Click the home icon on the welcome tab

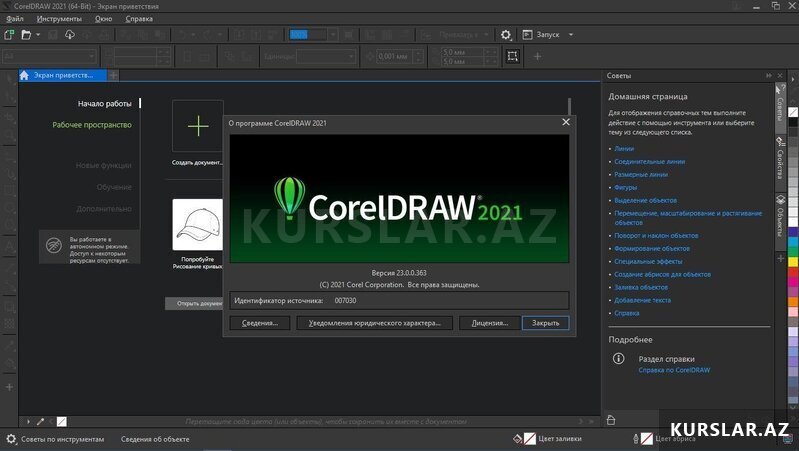24,75
